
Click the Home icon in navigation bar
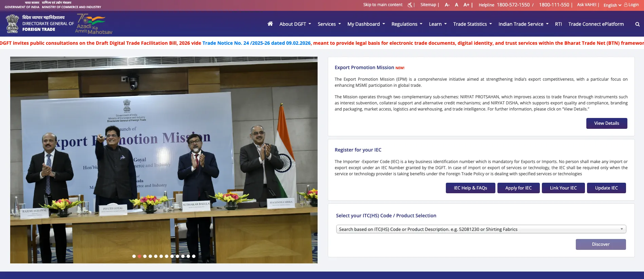click(x=270, y=24)
